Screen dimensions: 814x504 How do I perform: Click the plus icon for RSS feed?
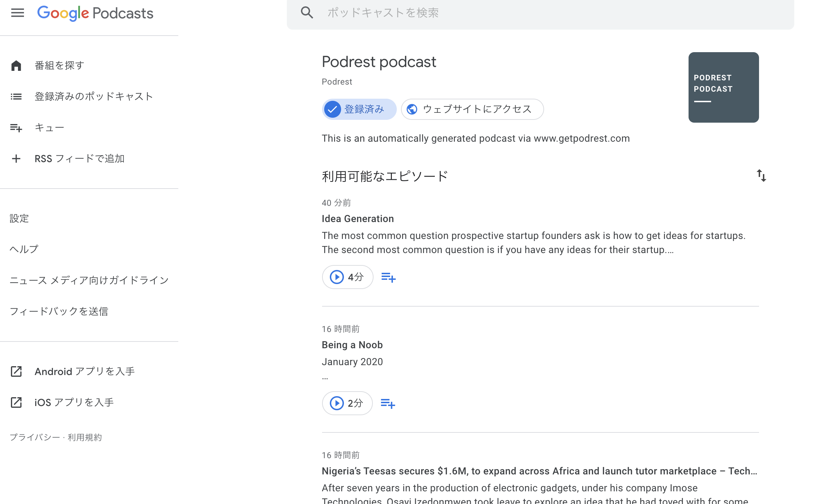16,159
